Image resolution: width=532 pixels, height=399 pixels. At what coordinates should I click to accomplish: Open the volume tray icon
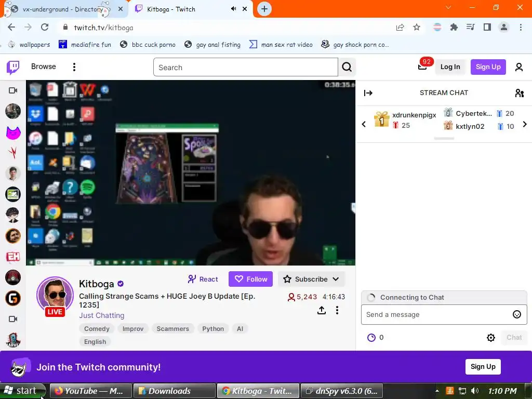[475, 391]
